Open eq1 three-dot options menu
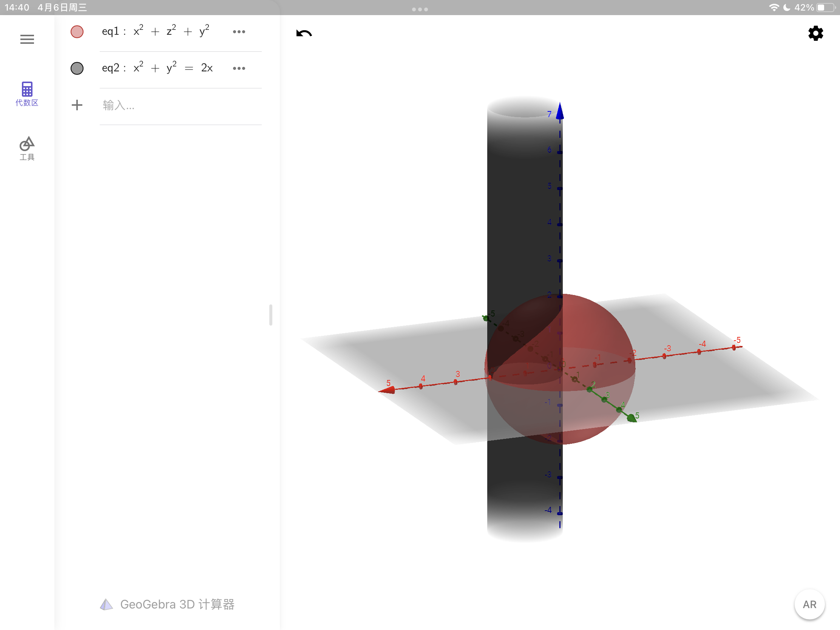Screen dimensions: 840x630 pos(239,31)
